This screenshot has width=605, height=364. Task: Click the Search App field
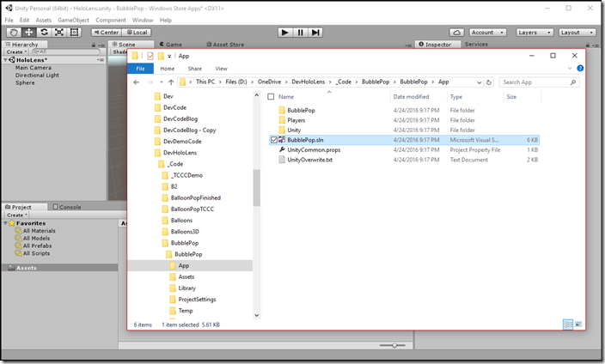[540, 82]
